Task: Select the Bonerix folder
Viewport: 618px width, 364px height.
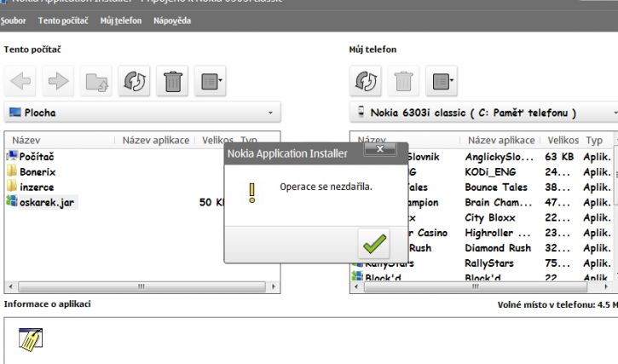Action: [x=38, y=172]
